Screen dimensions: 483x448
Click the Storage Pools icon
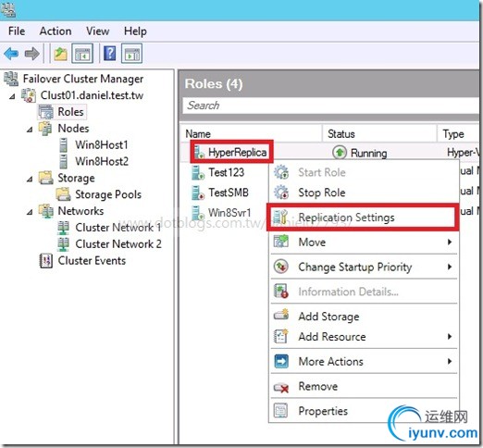click(x=63, y=194)
